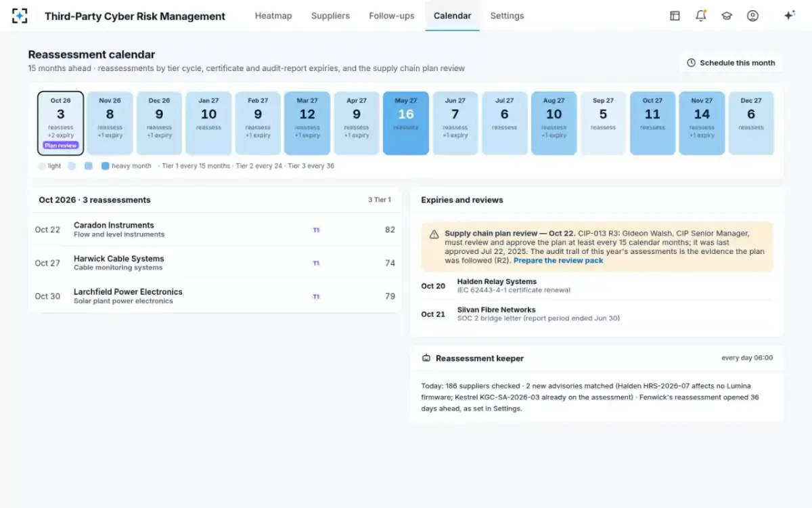Click the Plan review badge in Oct 26

tap(61, 145)
